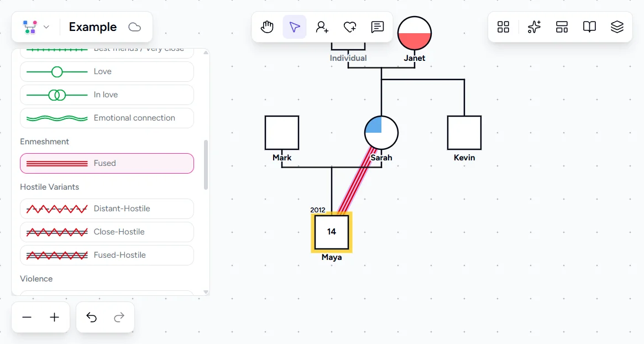Pick the Emotional connection line type

[107, 118]
